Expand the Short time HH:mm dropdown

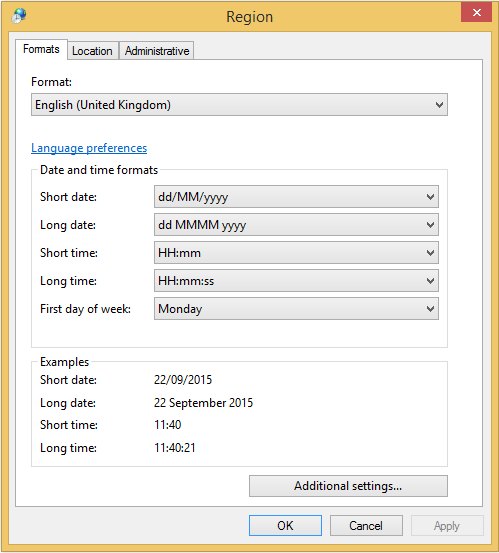296,253
